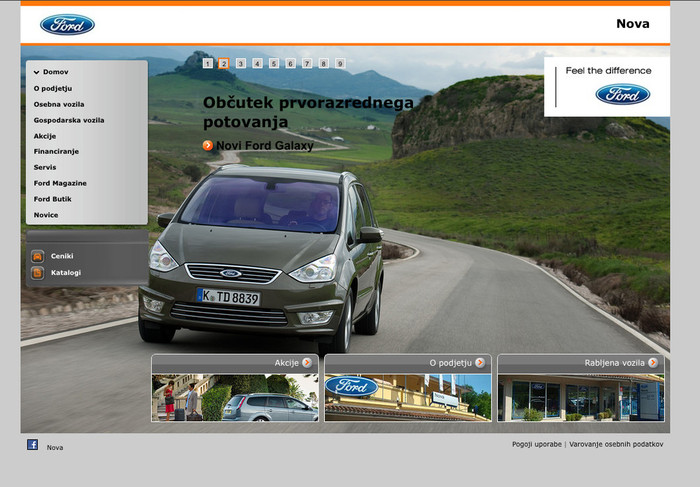The width and height of the screenshot is (700, 487).
Task: Go to Ford Butik in the sidebar
Action: coord(52,199)
